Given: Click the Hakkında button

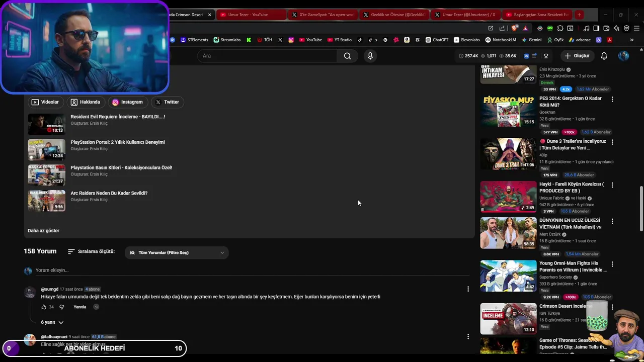Looking at the screenshot, I should [85, 102].
